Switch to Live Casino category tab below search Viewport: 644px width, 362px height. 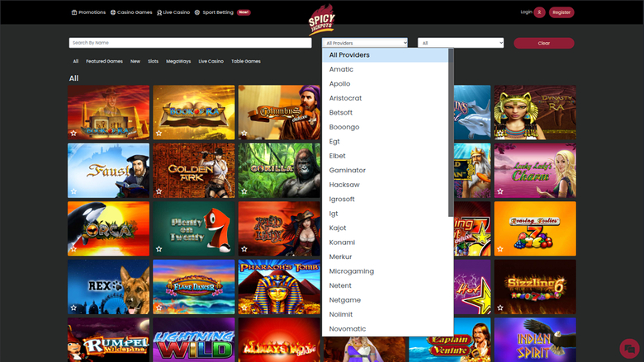point(211,61)
